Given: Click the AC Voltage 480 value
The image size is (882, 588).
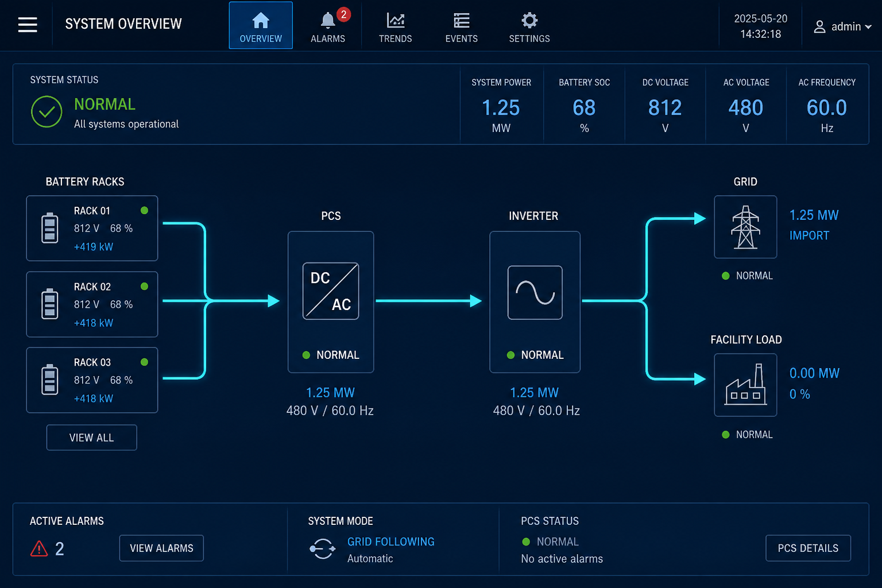Looking at the screenshot, I should pyautogui.click(x=746, y=108).
